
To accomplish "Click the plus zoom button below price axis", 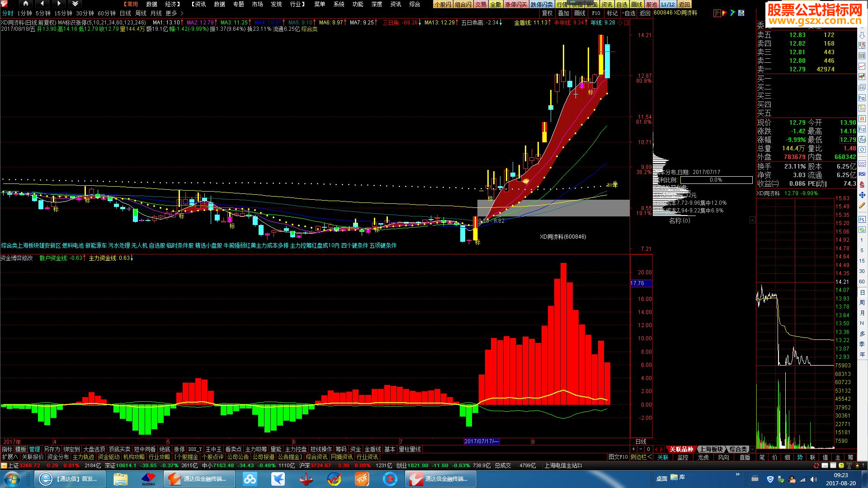I will click(634, 449).
